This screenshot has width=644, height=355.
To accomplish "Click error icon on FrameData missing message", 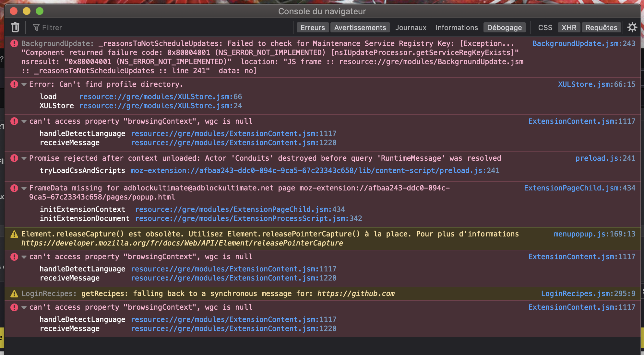I will click(x=14, y=188).
